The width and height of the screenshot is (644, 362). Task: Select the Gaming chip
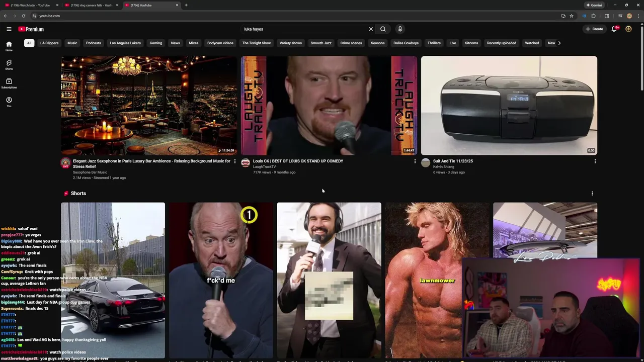156,43
